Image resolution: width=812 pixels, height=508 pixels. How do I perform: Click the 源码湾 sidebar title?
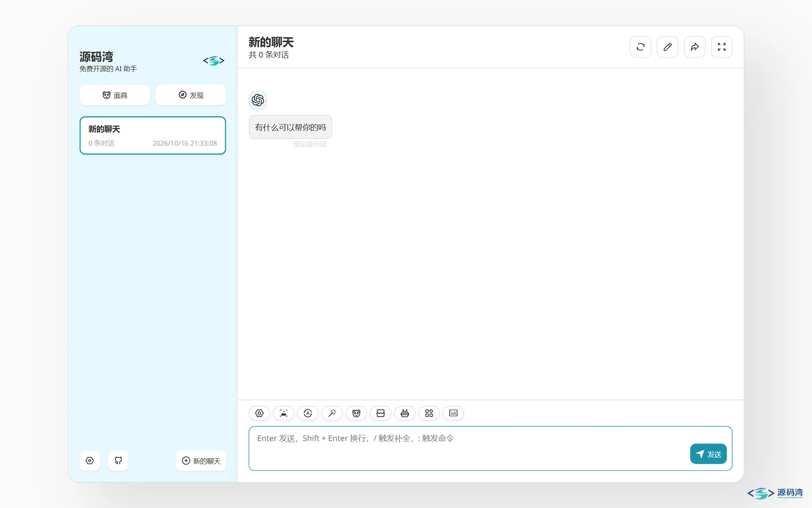[x=96, y=56]
